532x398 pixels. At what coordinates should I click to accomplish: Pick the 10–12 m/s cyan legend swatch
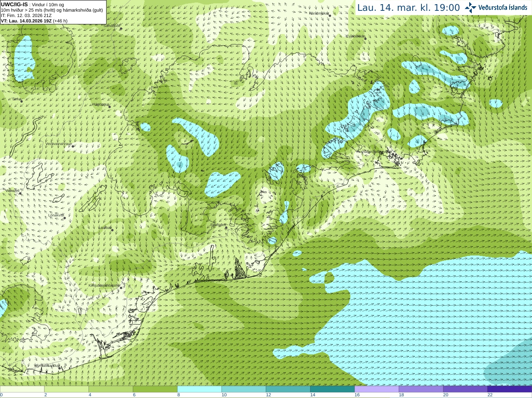244,389
